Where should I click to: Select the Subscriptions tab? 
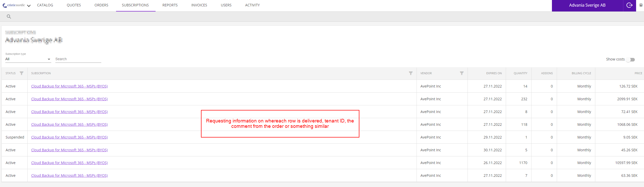[x=135, y=5]
